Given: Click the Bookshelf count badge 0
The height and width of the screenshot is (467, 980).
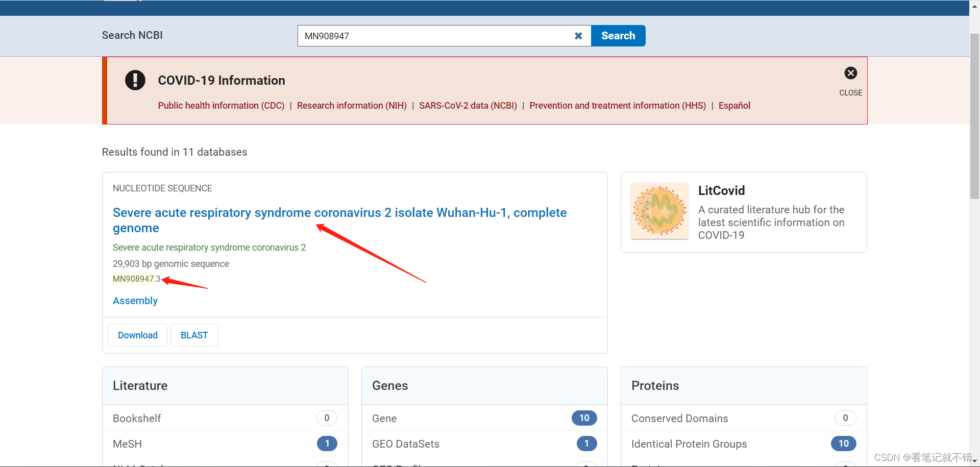Looking at the screenshot, I should click(x=327, y=418).
